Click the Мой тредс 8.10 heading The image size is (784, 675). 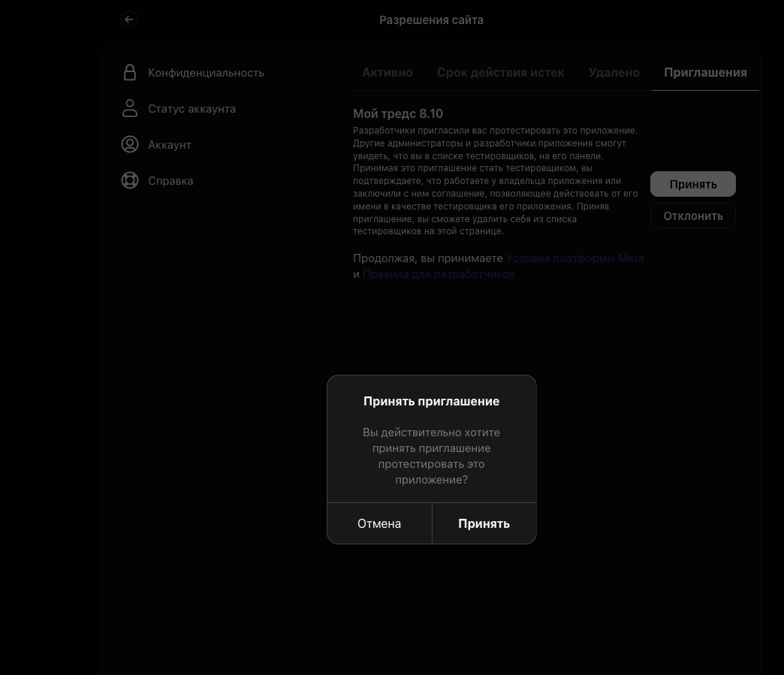coord(398,113)
